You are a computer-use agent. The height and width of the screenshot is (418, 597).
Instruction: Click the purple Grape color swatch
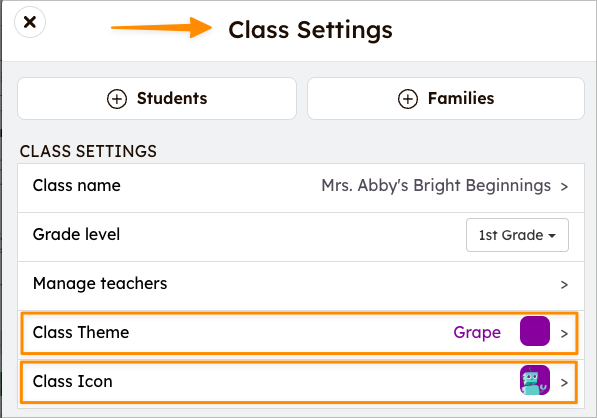(535, 331)
